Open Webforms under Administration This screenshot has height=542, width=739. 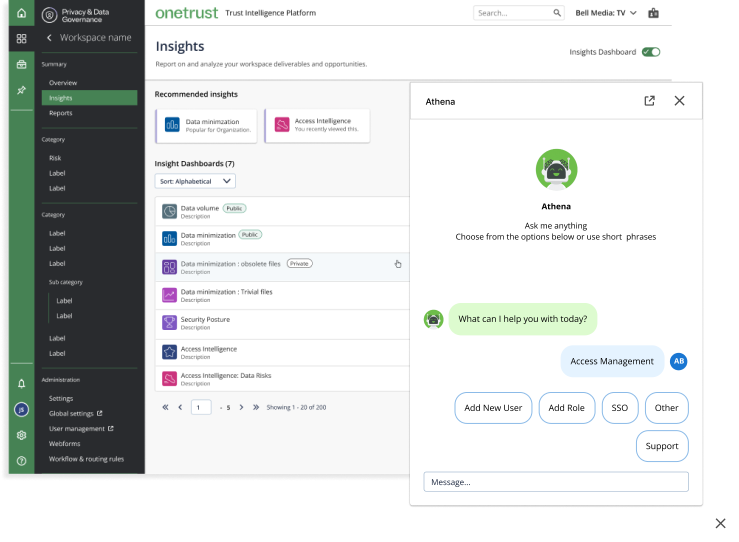coord(65,444)
